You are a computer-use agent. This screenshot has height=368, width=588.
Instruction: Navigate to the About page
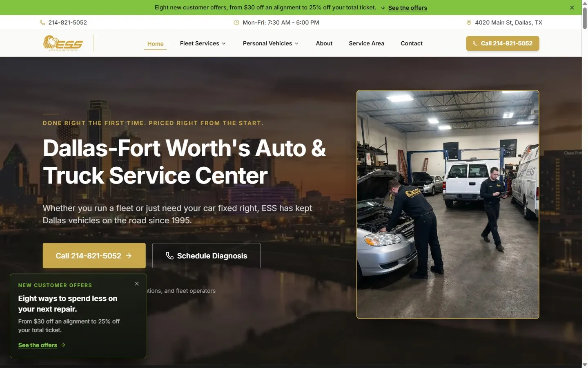[x=324, y=43]
